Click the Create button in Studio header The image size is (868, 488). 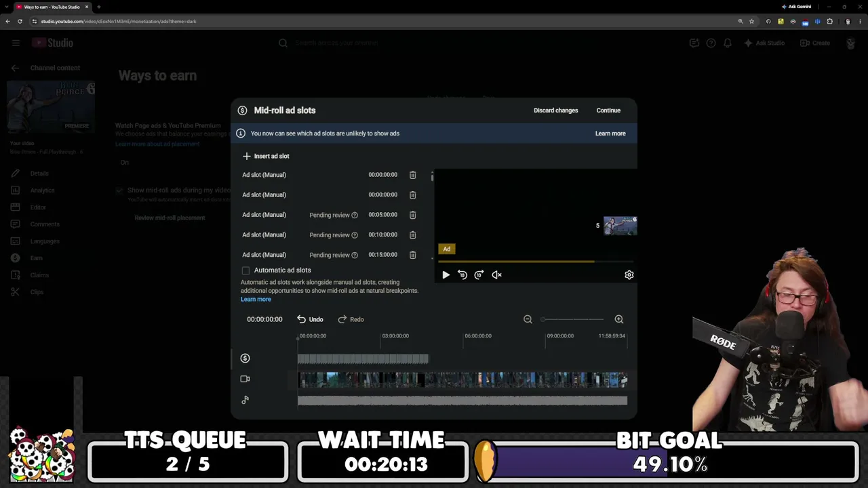[815, 43]
